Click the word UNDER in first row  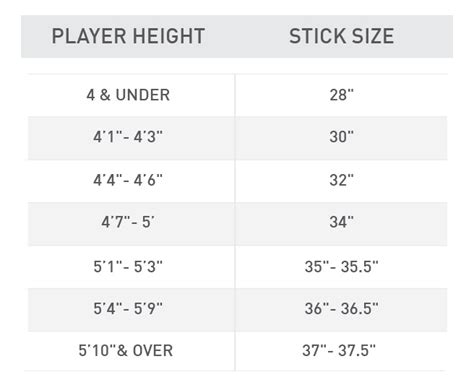tap(143, 95)
